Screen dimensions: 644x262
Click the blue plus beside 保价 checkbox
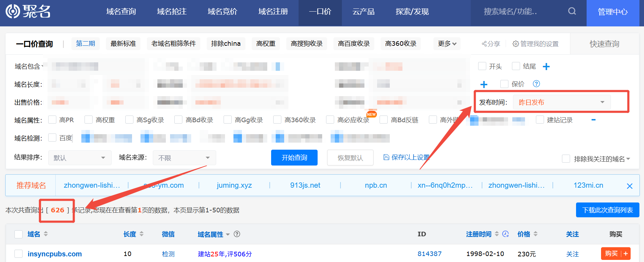[x=484, y=84]
